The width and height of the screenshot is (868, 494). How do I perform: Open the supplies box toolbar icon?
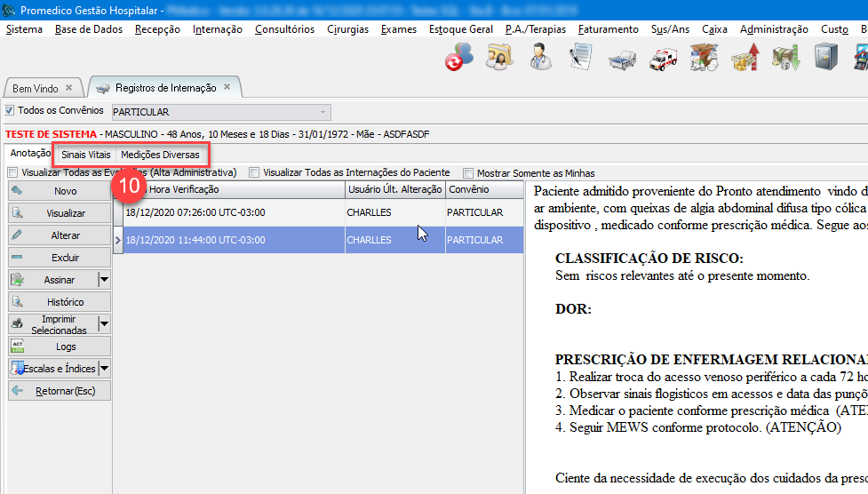tap(704, 59)
